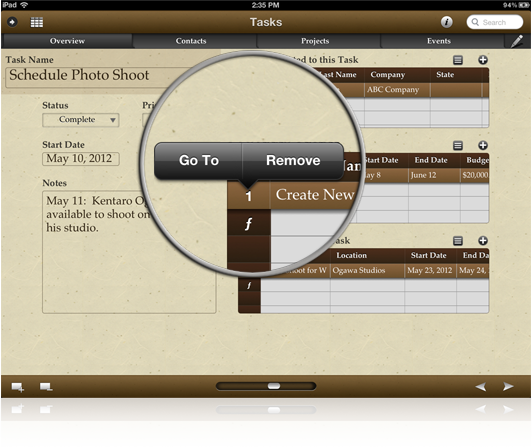Tap the record navigation slider in the footer

pos(266,386)
